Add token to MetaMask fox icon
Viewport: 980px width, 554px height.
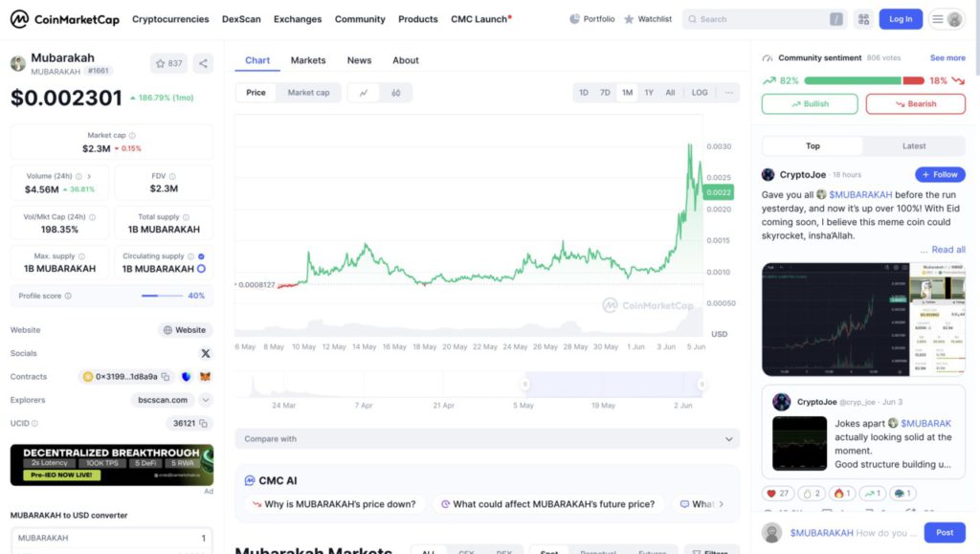pos(205,377)
